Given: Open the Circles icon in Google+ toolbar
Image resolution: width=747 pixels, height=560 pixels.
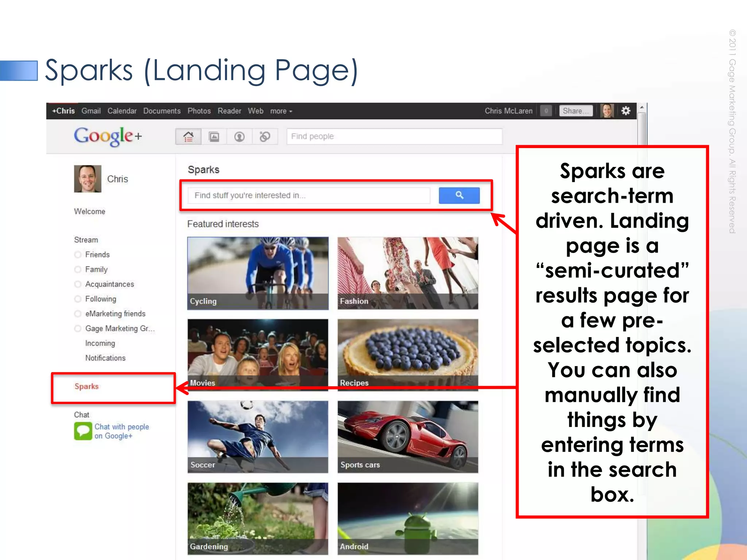Looking at the screenshot, I should tap(265, 137).
